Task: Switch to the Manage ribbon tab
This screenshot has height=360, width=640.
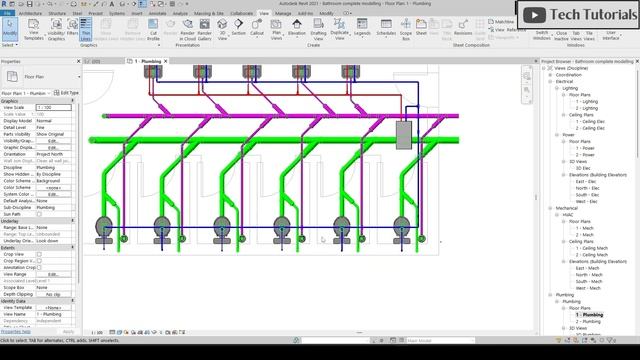Action: coord(283,13)
